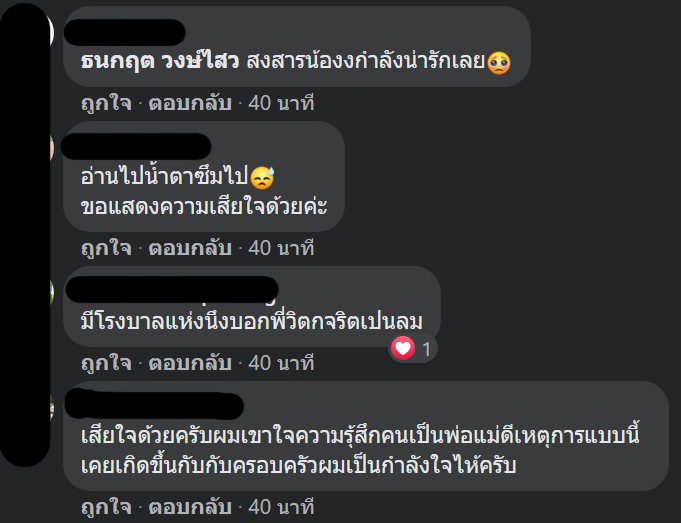
Task: Open redacted author name of first comment
Action: [x=125, y=32]
